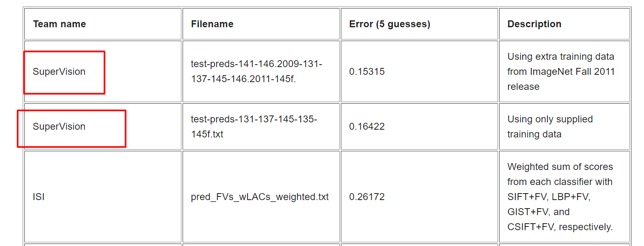This screenshot has height=246, width=644.
Task: Click the 0.15315 error value
Action: [x=367, y=72]
